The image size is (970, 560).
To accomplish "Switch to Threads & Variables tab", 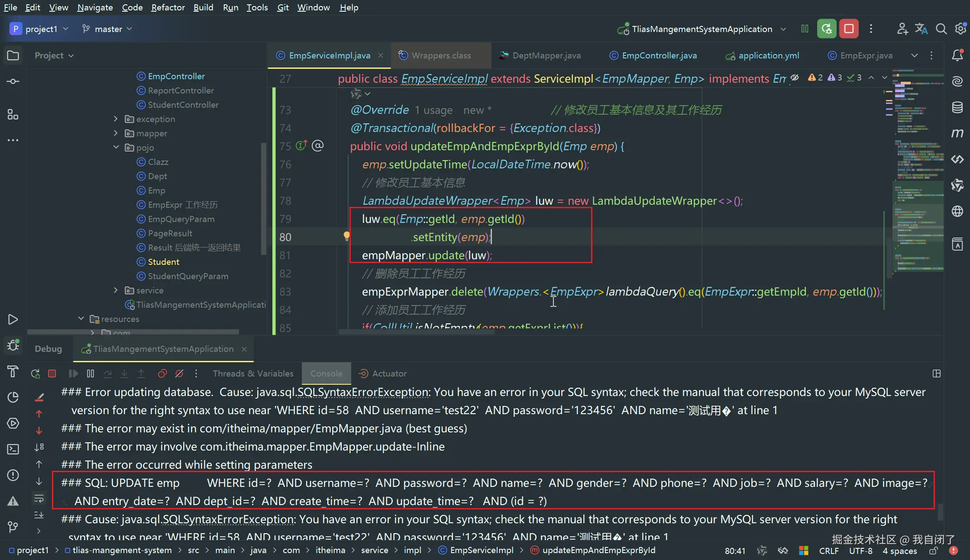I will tap(253, 373).
